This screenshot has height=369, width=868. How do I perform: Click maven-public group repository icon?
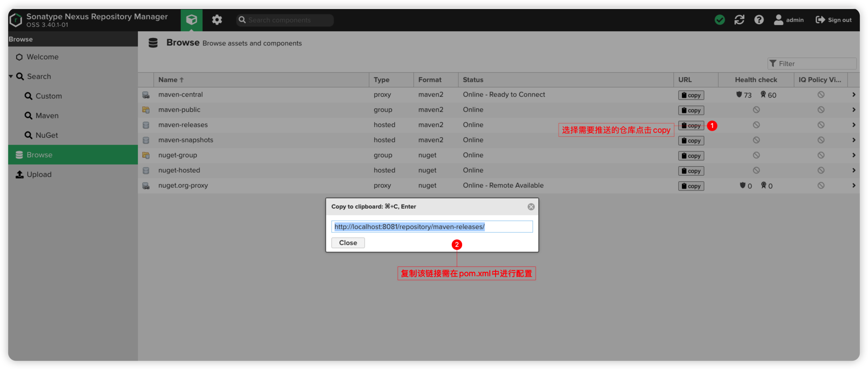146,110
